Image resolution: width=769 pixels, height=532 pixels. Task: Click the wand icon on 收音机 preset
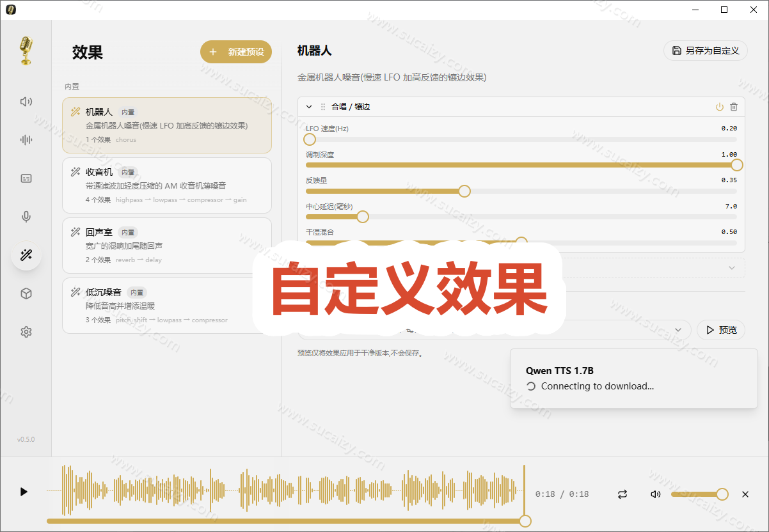pyautogui.click(x=75, y=172)
